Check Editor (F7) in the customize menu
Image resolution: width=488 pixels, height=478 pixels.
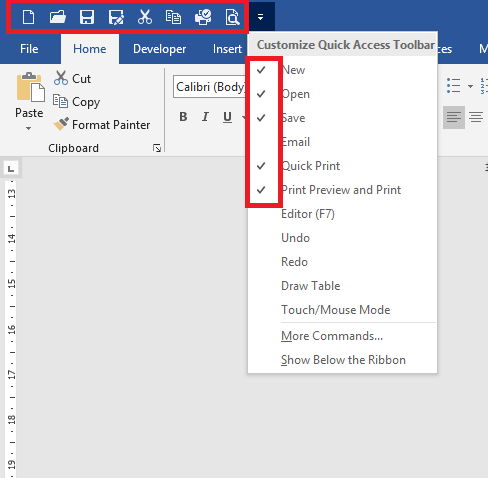click(342, 214)
